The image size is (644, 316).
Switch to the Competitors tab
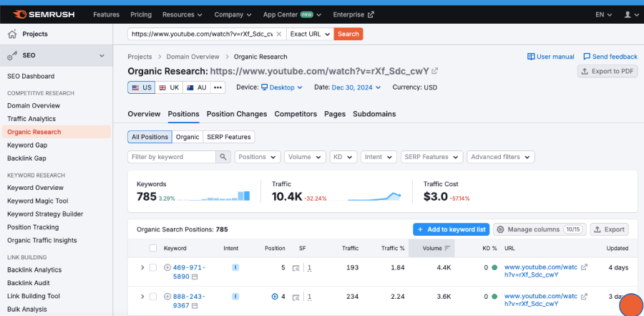point(296,114)
